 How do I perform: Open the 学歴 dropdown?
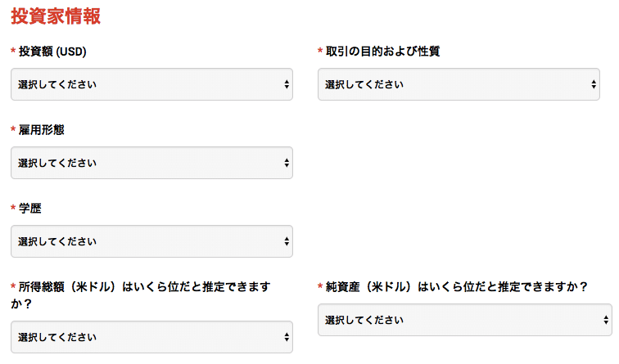(151, 241)
